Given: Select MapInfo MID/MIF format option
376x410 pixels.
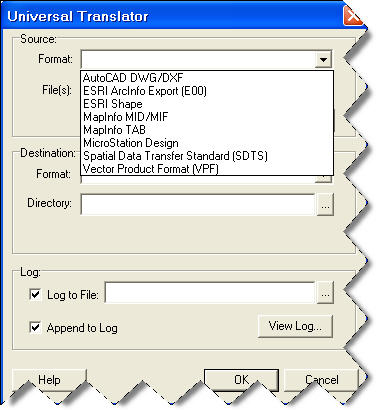Looking at the screenshot, I should point(207,117).
